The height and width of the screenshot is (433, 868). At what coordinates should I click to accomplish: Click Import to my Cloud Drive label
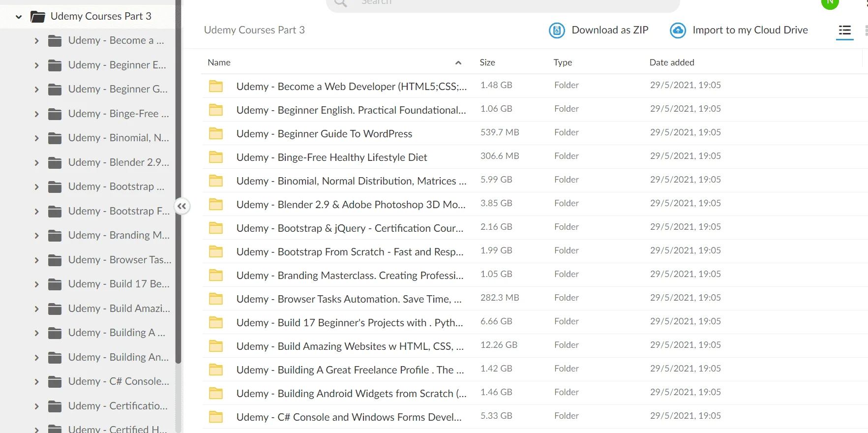tap(750, 30)
